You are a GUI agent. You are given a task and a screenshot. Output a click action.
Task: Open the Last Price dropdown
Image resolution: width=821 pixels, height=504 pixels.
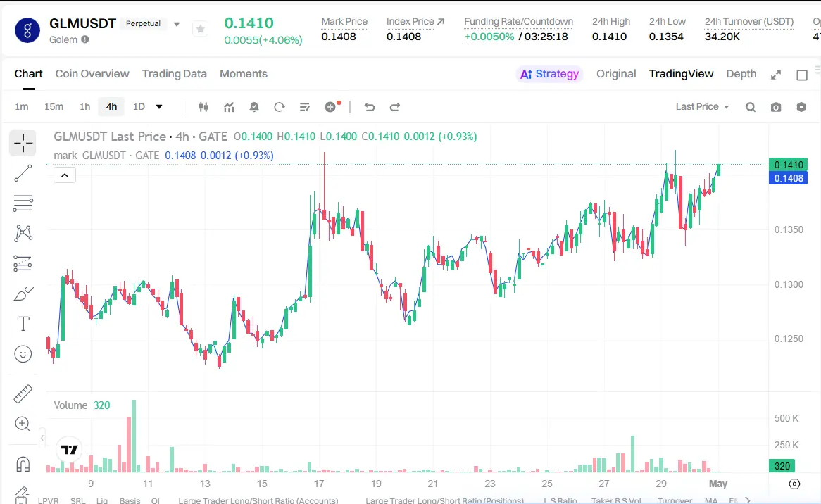pos(702,107)
